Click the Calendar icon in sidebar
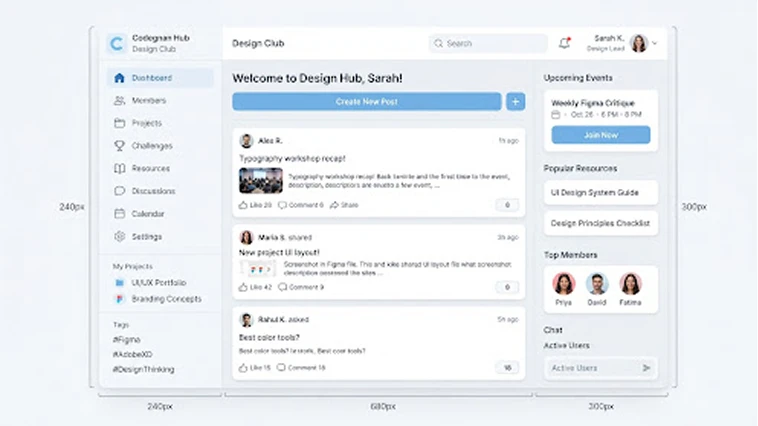 pos(119,214)
